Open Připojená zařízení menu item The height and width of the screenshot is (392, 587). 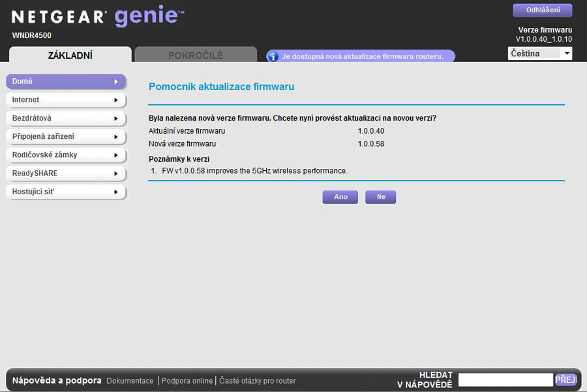66,137
